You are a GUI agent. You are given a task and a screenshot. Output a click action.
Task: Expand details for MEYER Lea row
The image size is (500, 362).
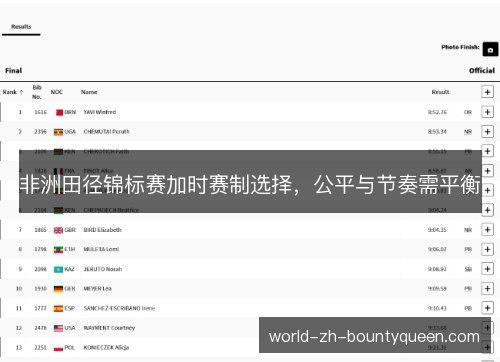click(x=487, y=289)
